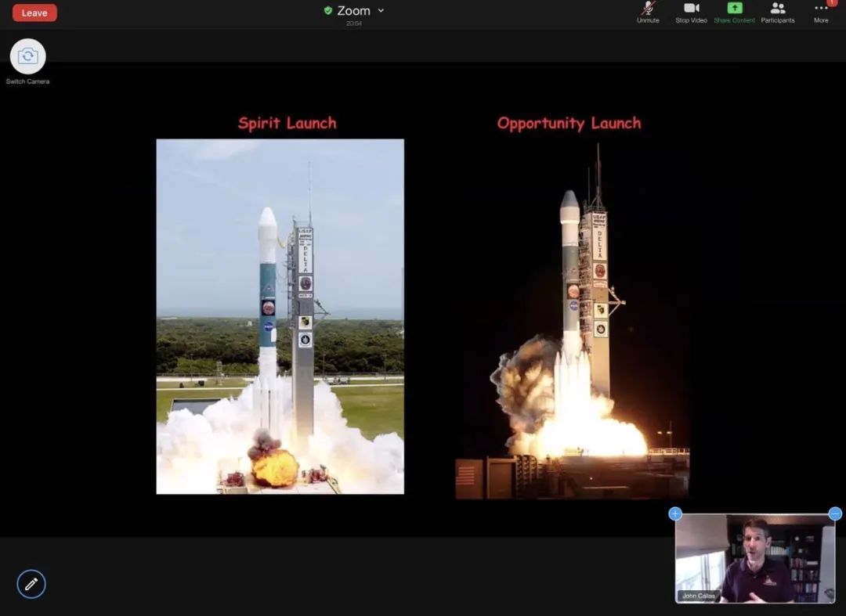Open the More options menu
Viewport: 846px width, 616px height.
821,13
